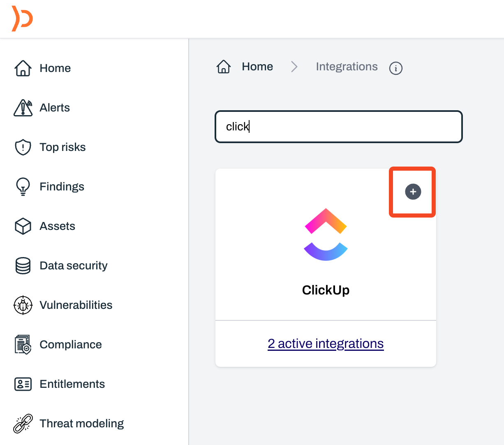
Task: Click the Integrations info circle icon
Action: pos(396,68)
